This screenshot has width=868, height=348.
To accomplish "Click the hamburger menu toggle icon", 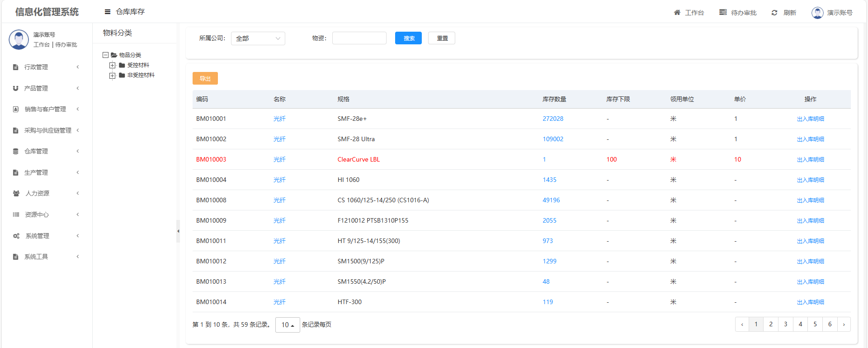I will click(108, 12).
